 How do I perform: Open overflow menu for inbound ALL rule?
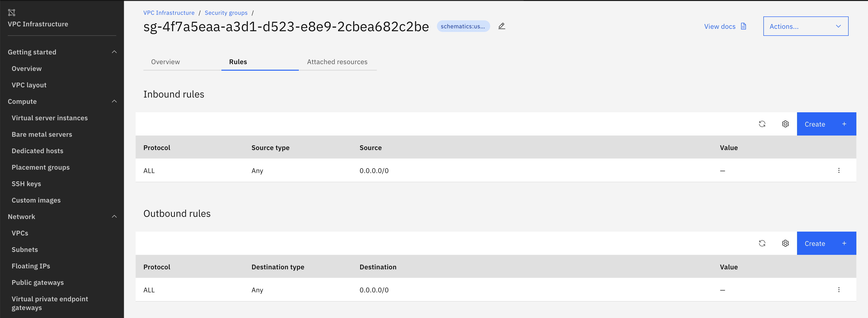click(839, 170)
